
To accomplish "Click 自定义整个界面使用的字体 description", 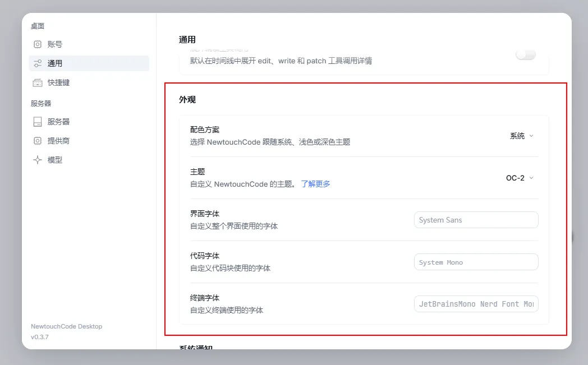I will click(x=234, y=226).
